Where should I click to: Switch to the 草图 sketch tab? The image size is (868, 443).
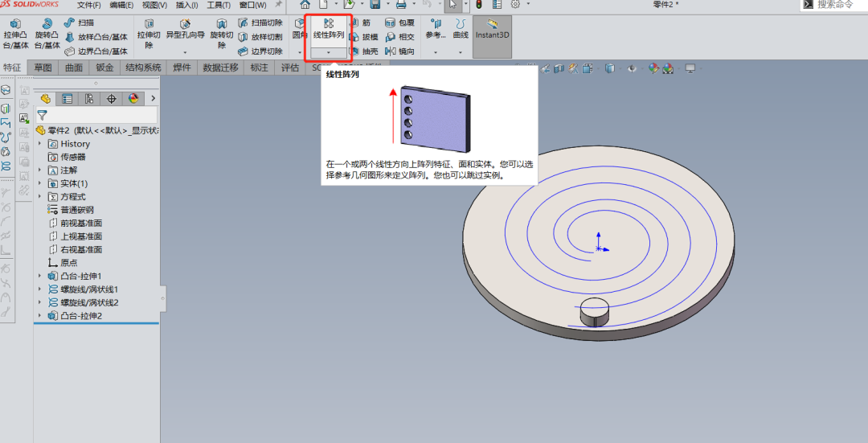pyautogui.click(x=43, y=68)
